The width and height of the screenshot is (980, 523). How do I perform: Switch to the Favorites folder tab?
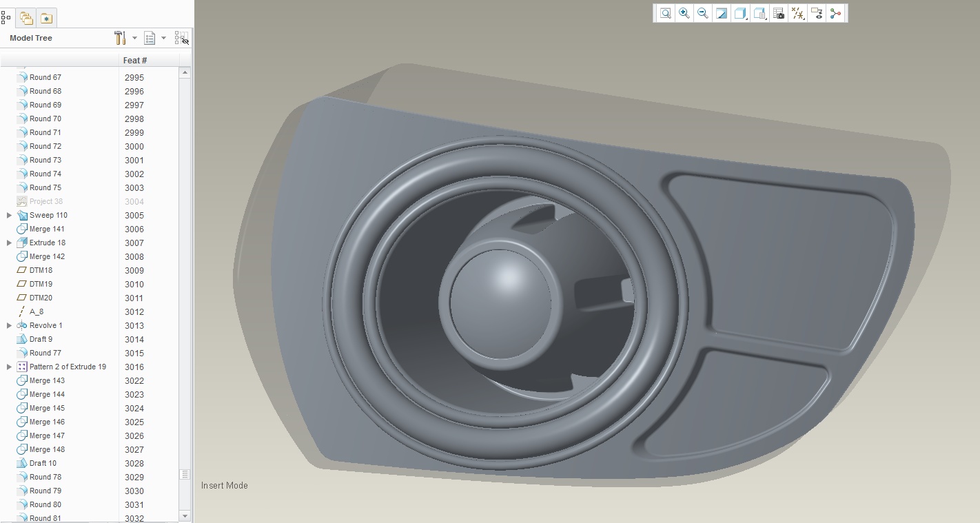click(46, 18)
